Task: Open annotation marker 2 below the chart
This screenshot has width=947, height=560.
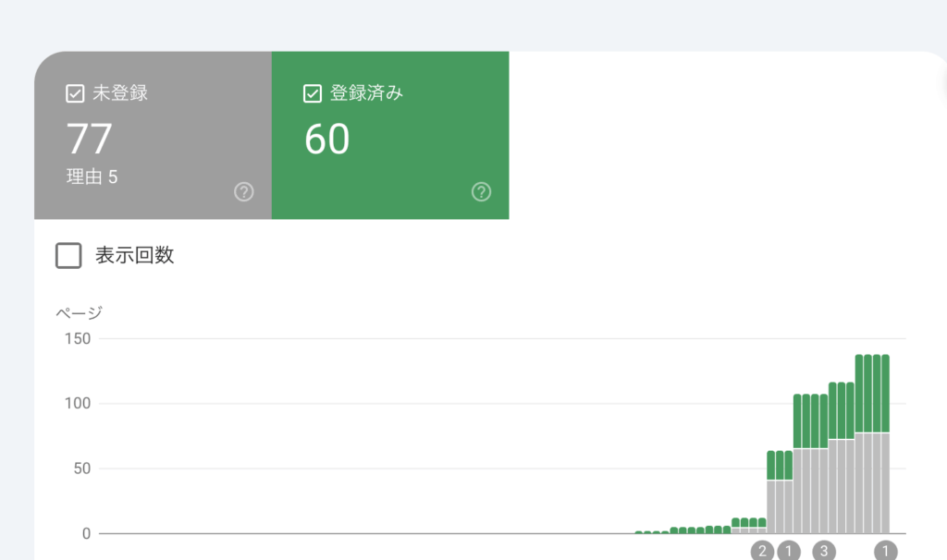Action: click(x=762, y=551)
